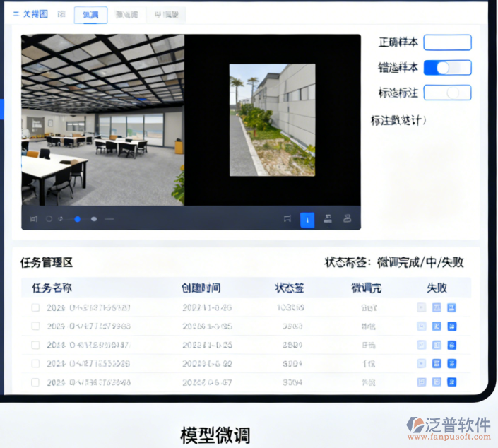Enable the 标注标注 switch
The image size is (498, 448).
(447, 93)
